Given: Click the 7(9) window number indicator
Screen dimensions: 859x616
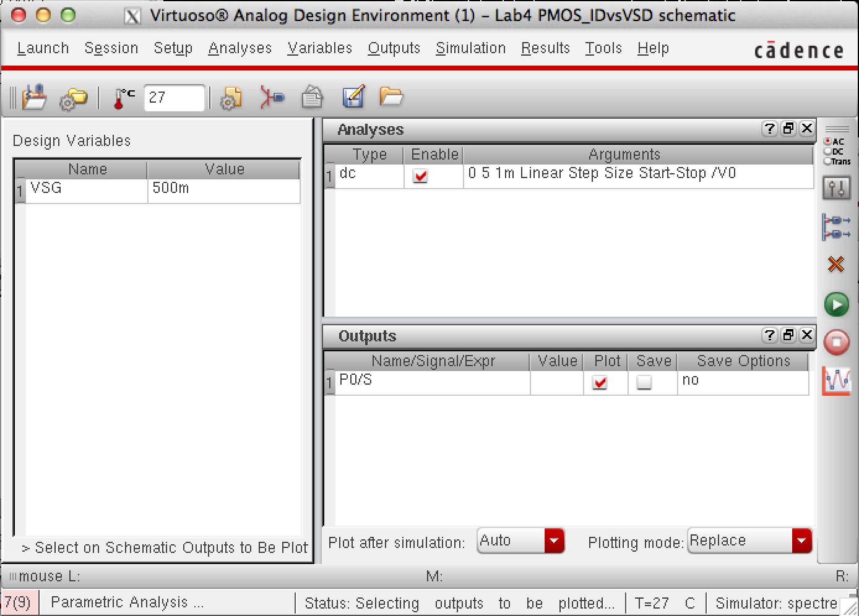Looking at the screenshot, I should 19,602.
